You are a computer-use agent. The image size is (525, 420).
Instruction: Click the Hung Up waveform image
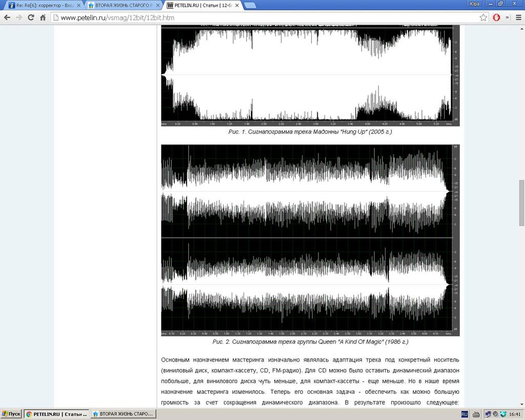(x=310, y=76)
